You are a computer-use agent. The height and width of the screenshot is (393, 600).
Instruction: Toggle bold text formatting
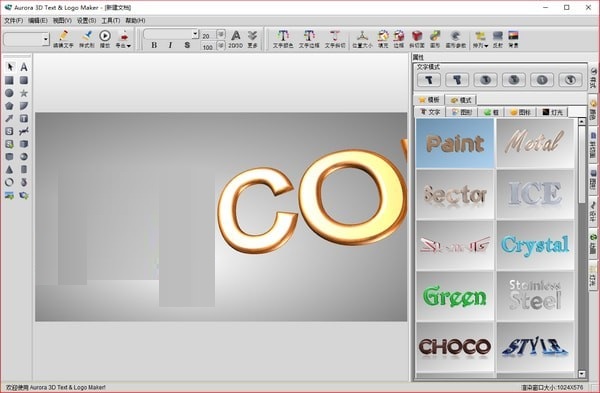(x=154, y=45)
